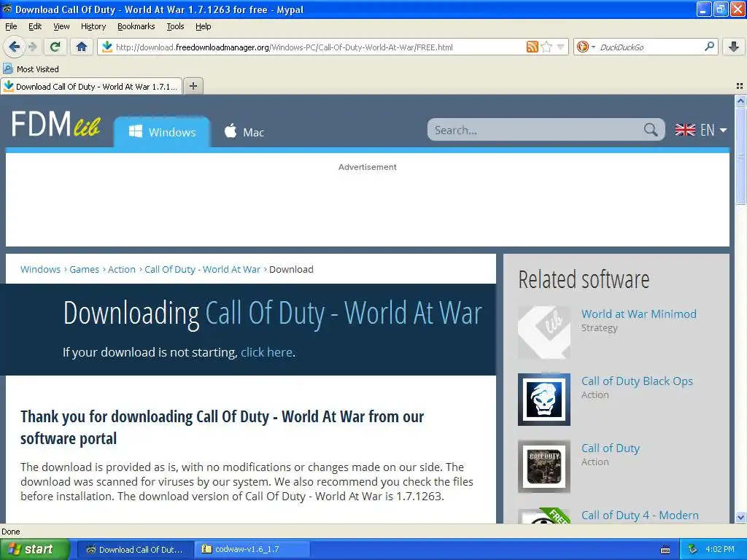Open a new tab with plus button
Screen dimensions: 747x560
click(x=193, y=86)
